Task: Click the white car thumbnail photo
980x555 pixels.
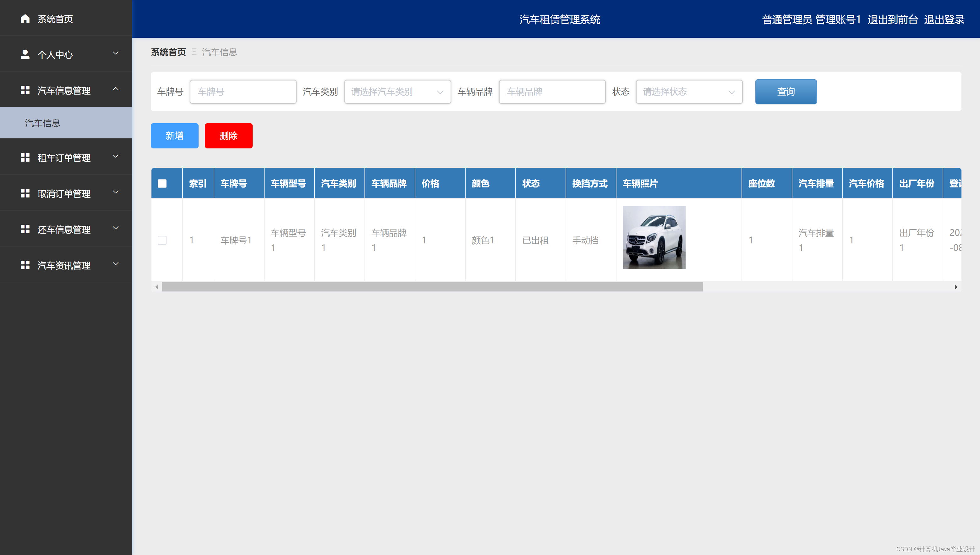Action: coord(654,238)
